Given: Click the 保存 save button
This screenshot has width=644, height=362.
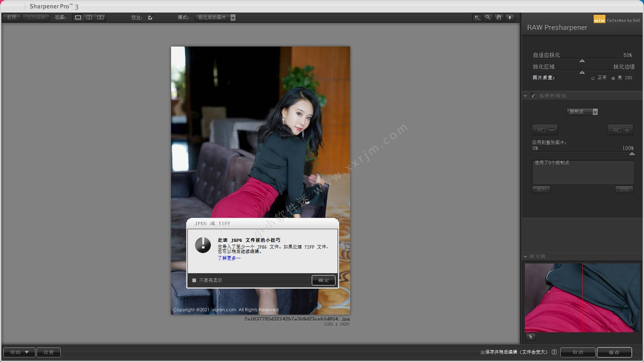Looking at the screenshot, I should coord(614,352).
